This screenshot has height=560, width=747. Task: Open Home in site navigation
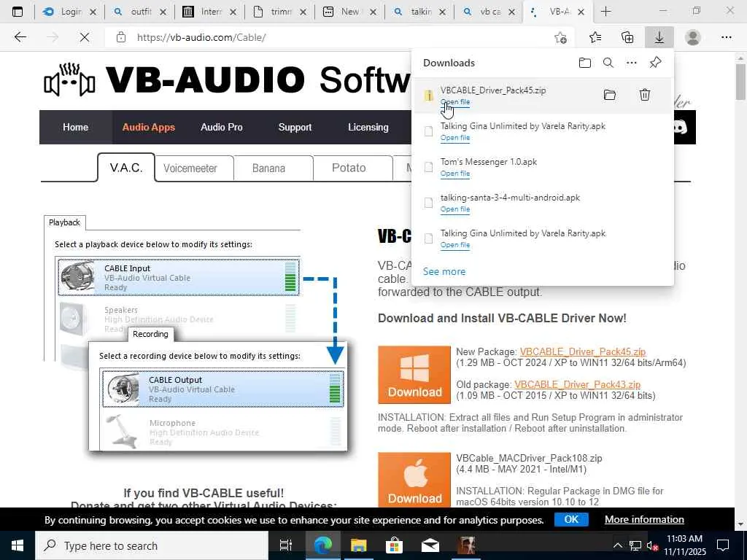[x=75, y=127]
